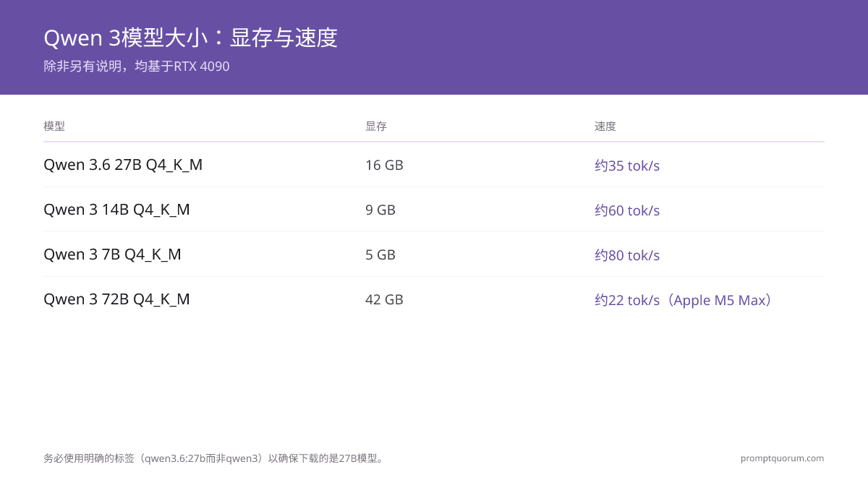Click the '16 GB' memory cell
This screenshot has height=488, width=868.
[384, 166]
